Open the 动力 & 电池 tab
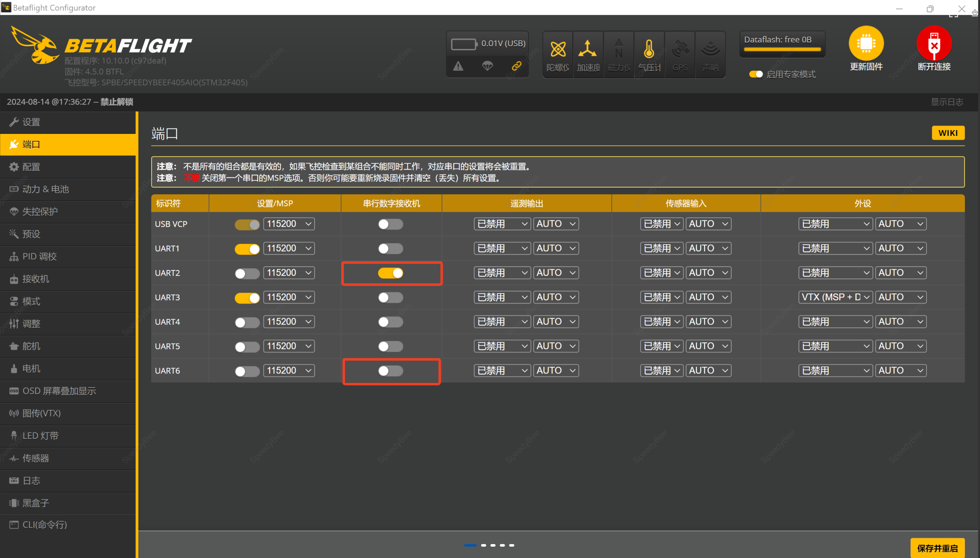980x558 pixels. (68, 189)
